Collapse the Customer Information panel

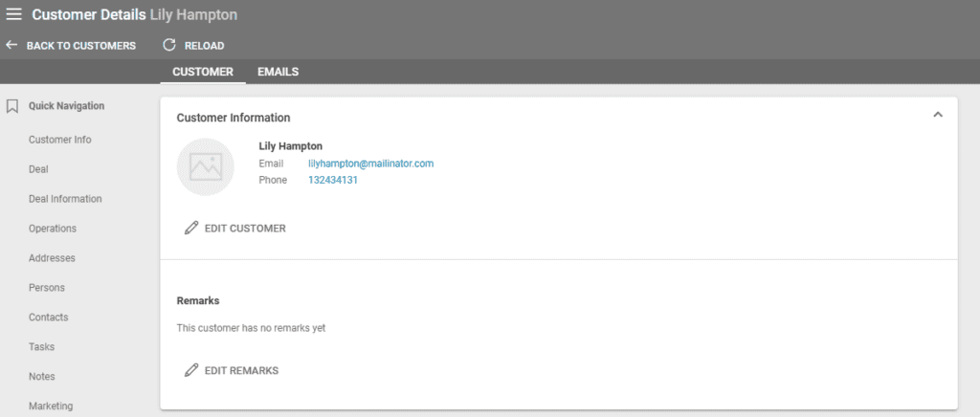(938, 116)
